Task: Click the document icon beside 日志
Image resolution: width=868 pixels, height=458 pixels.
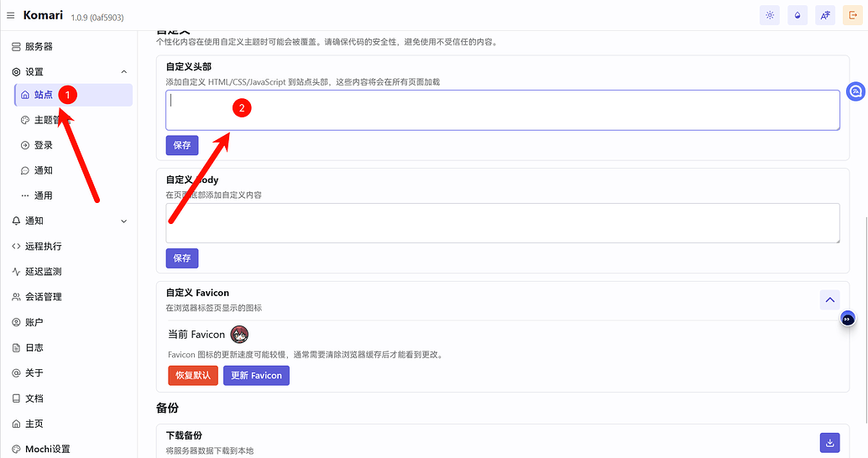Action: click(16, 347)
